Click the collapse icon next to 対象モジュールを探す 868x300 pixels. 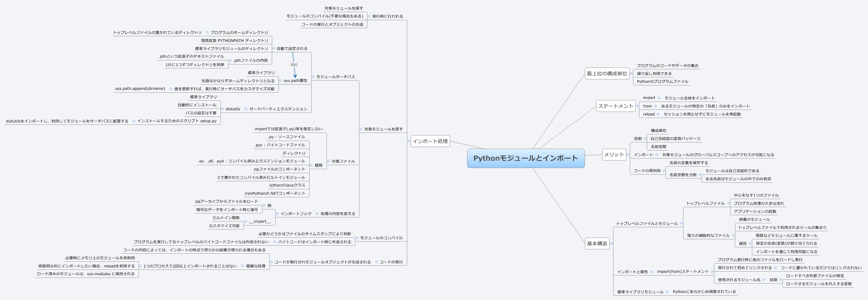click(x=361, y=129)
